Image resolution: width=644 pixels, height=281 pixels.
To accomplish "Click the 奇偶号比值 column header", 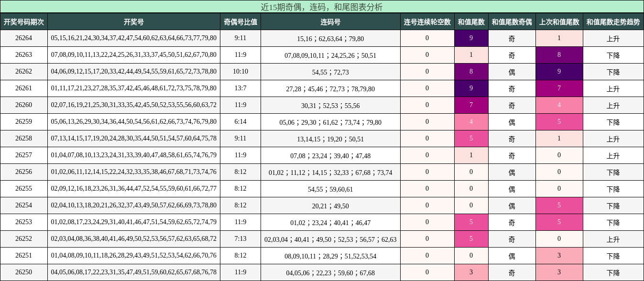I will tap(240, 22).
